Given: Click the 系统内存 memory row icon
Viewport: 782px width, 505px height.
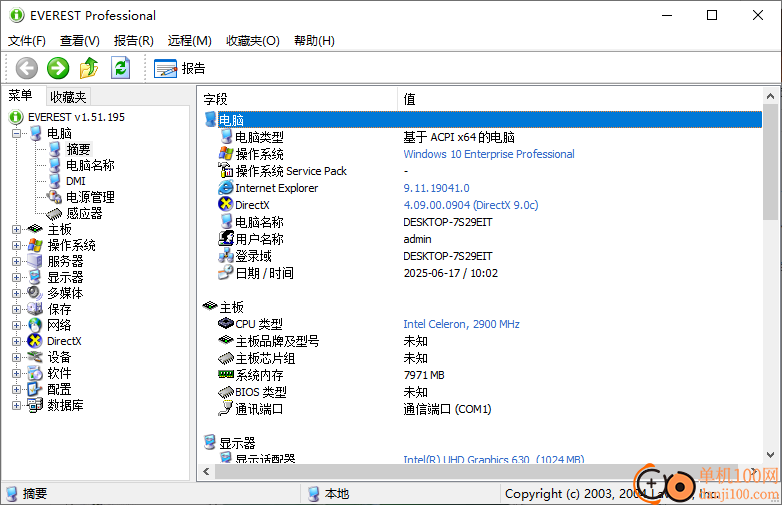Looking at the screenshot, I should pos(226,374).
